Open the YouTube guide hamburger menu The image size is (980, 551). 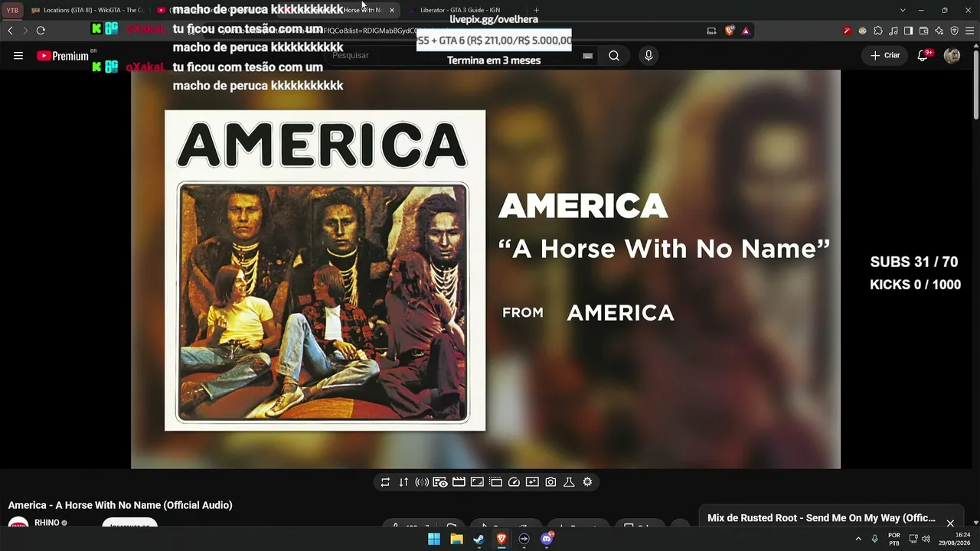click(x=18, y=56)
